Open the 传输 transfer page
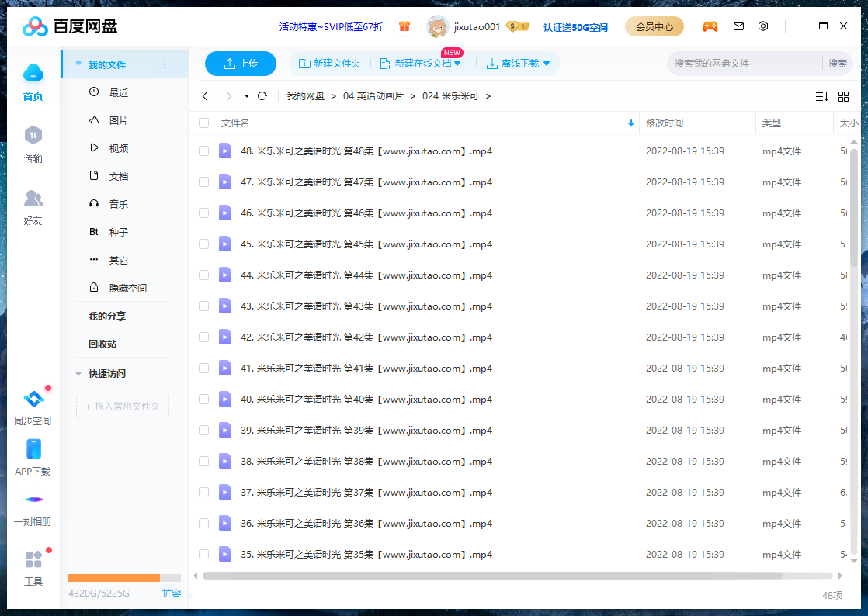868x616 pixels. pos(33,147)
